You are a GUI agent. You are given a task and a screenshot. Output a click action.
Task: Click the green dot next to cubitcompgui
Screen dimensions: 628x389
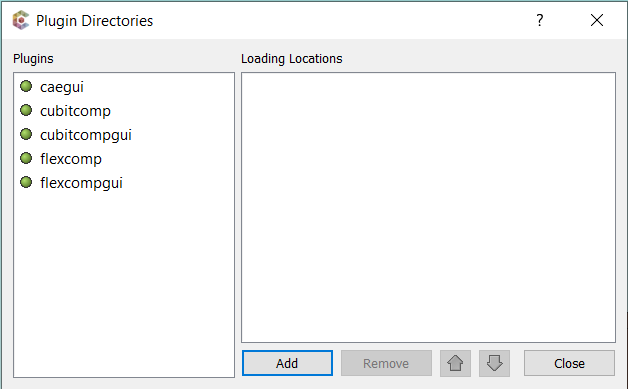pos(26,134)
